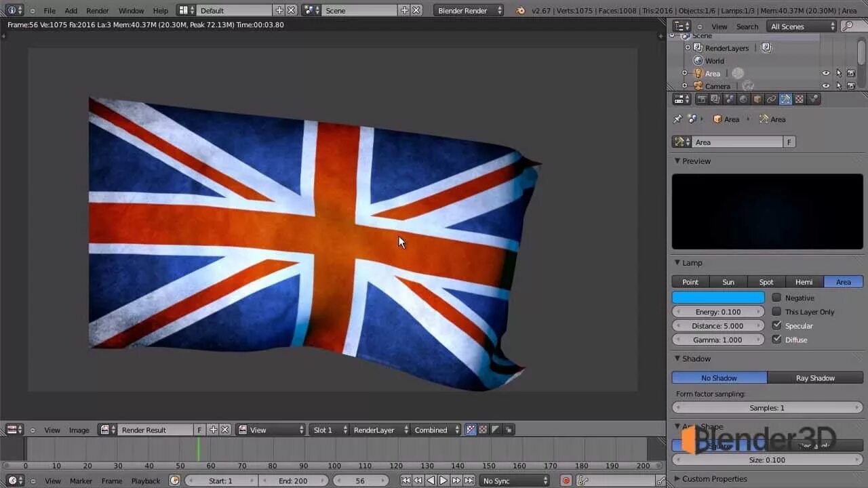Open RenderLayer dropdown in image editor
Viewport: 868px width, 488px height.
click(x=380, y=430)
